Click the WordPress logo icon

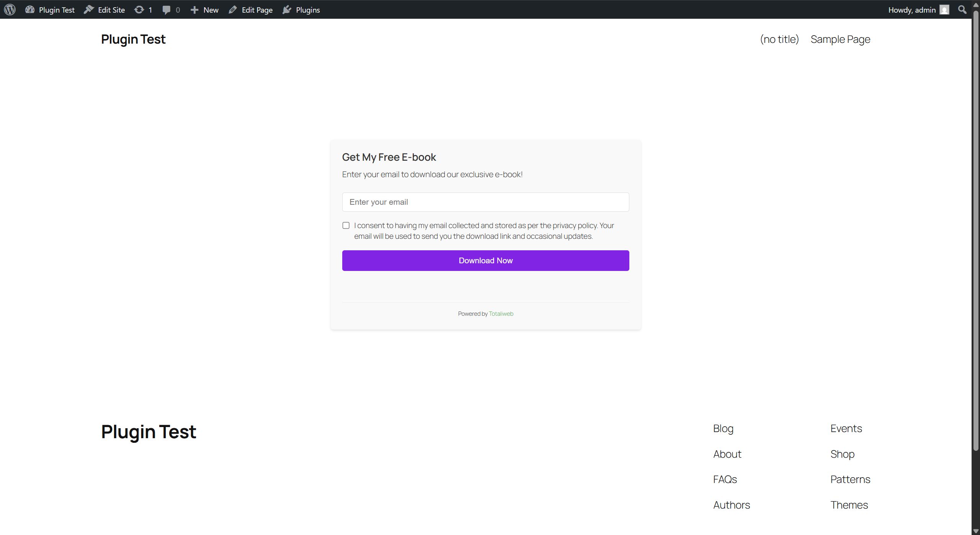point(10,10)
